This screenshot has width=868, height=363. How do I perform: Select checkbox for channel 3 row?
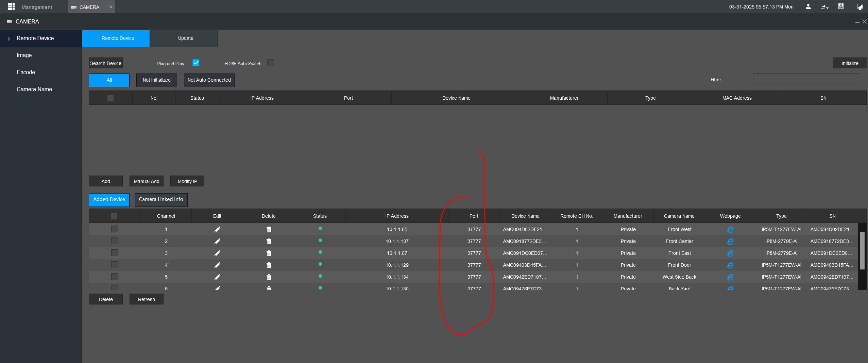pos(115,253)
